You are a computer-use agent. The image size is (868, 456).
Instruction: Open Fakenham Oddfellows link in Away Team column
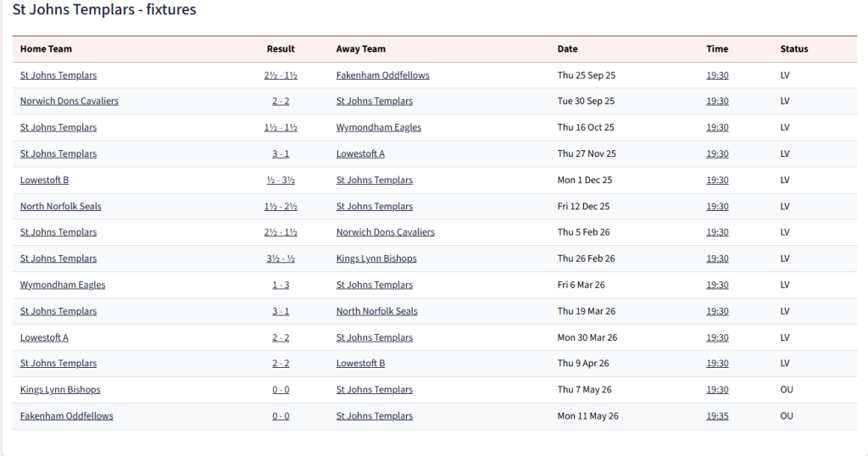coord(382,75)
